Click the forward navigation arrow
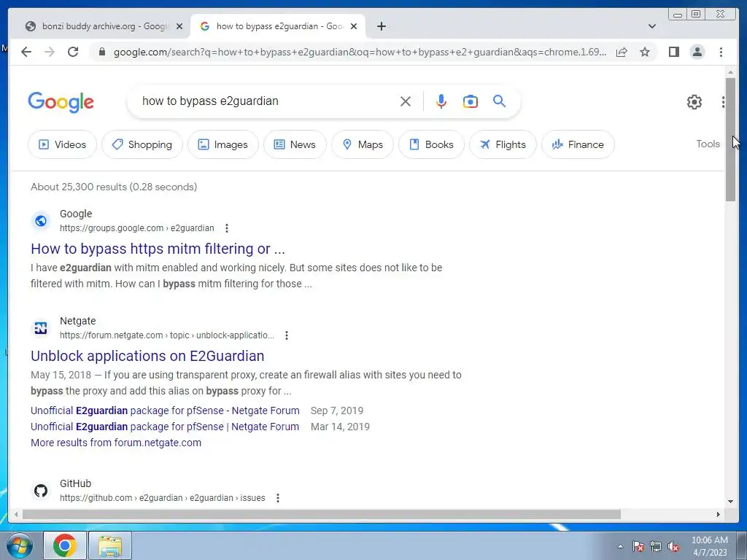 50,52
